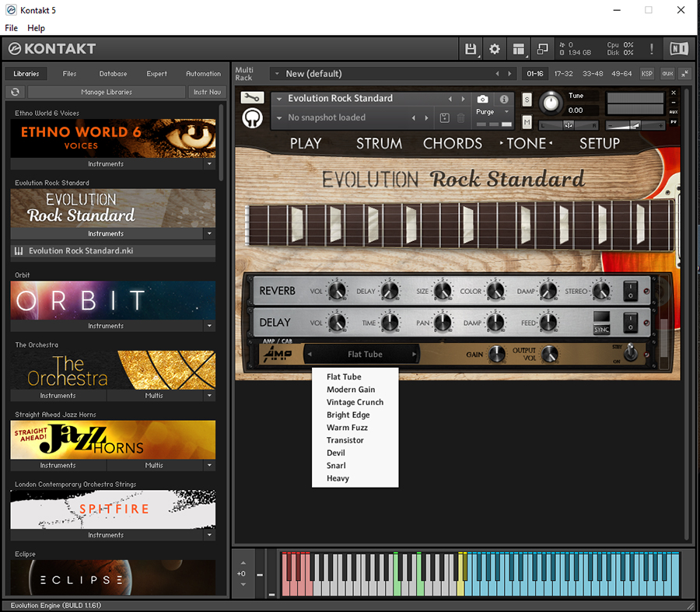This screenshot has width=700, height=612.
Task: Open The Orchestra Multis button
Action: [x=155, y=396]
